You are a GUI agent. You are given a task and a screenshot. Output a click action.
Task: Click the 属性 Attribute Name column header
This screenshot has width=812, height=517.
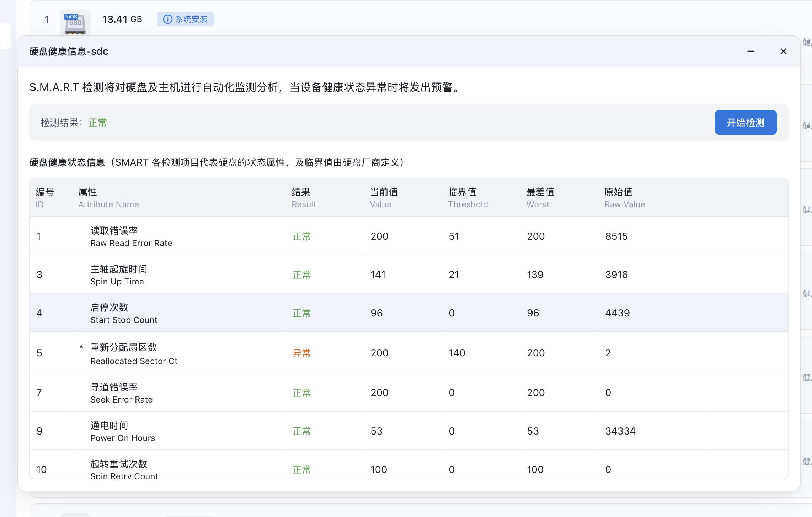coord(108,198)
